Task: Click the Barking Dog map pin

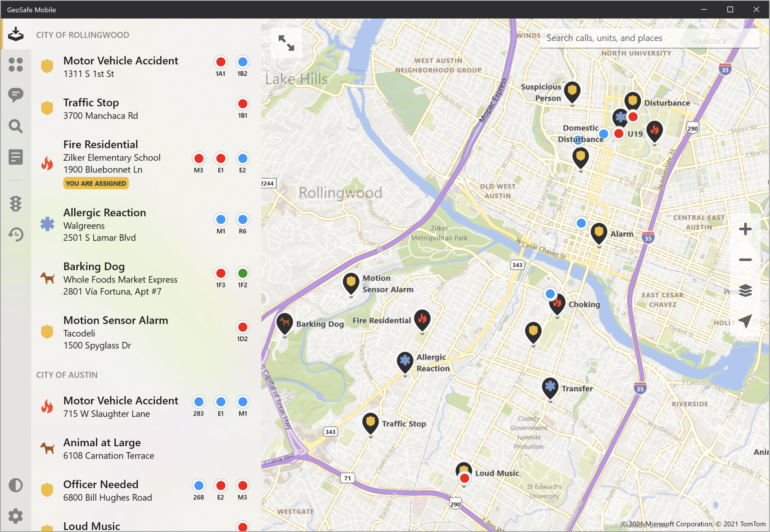Action: tap(285, 323)
